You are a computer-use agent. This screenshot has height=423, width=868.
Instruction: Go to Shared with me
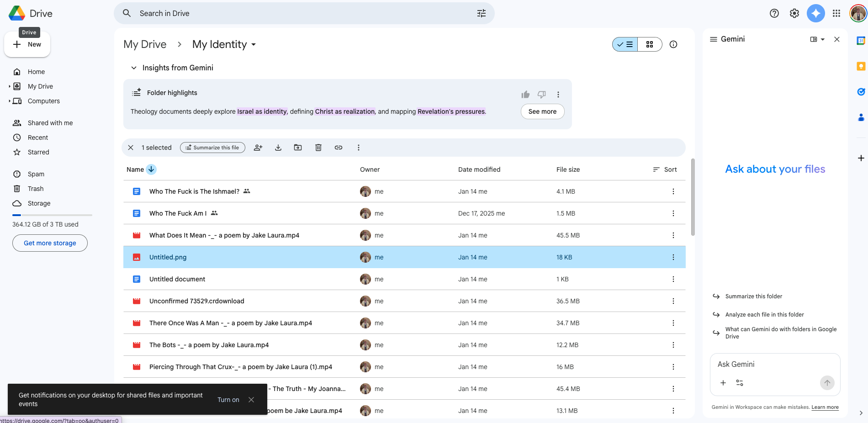50,123
